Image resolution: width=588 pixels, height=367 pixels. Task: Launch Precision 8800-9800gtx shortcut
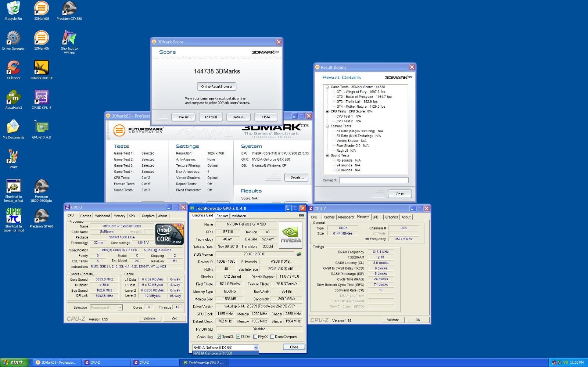pos(41,191)
